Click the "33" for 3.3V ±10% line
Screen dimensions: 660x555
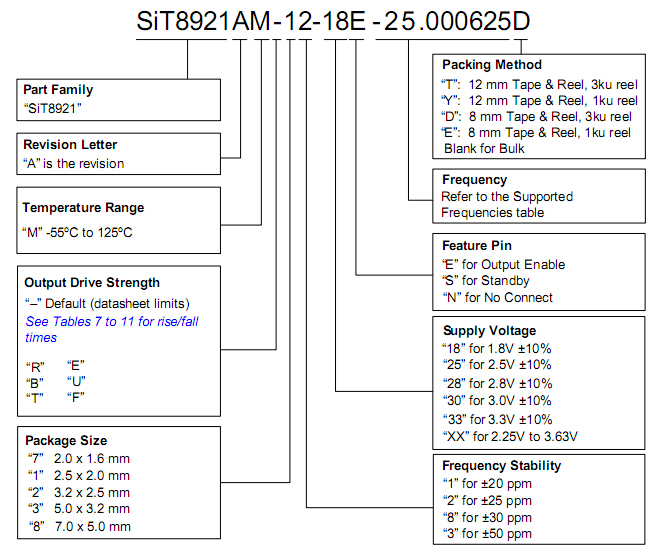click(x=497, y=420)
